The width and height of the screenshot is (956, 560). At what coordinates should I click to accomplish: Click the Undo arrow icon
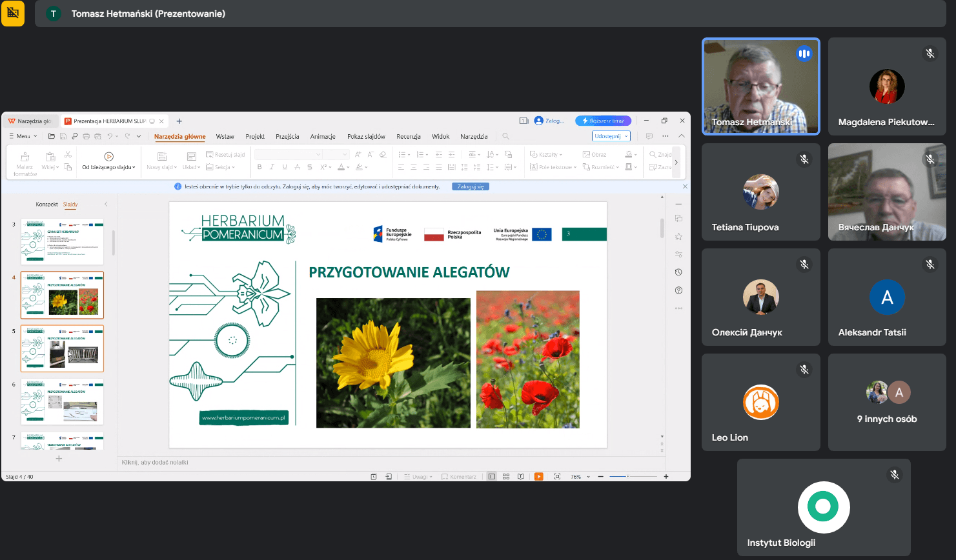tap(110, 136)
